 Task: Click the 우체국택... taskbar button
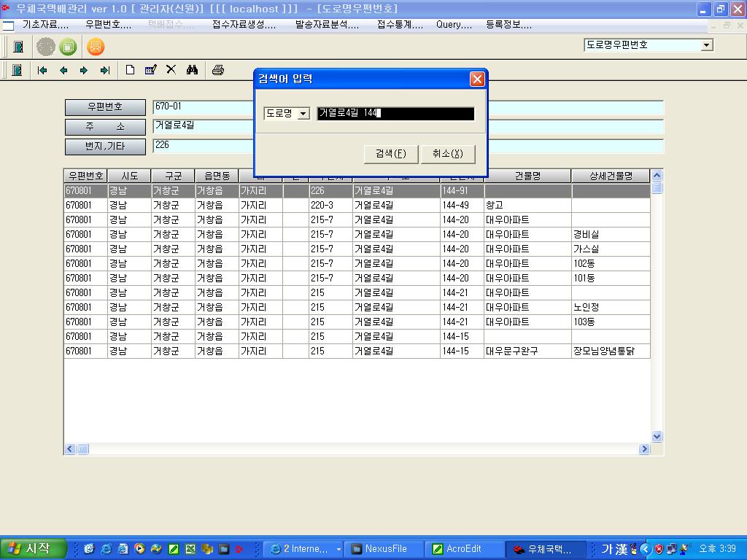pyautogui.click(x=545, y=549)
